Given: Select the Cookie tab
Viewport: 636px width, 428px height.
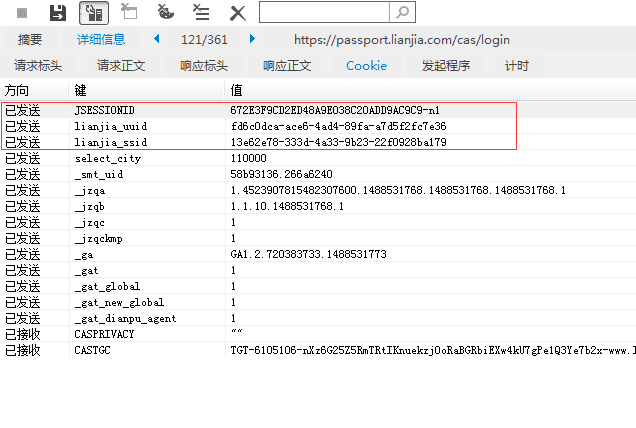Looking at the screenshot, I should coord(366,66).
